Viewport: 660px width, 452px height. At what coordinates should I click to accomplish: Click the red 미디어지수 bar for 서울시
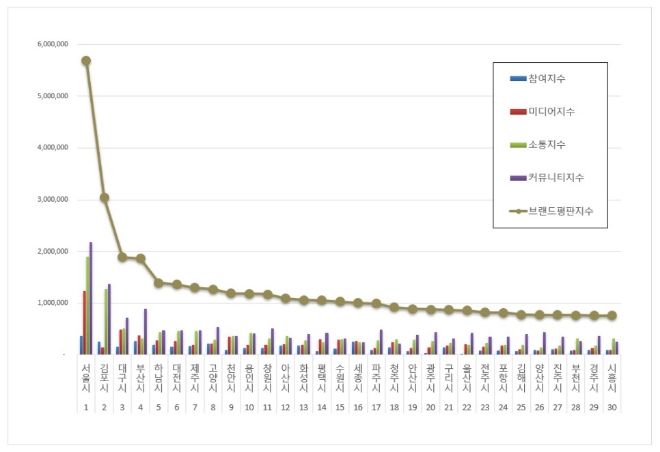coord(84,322)
